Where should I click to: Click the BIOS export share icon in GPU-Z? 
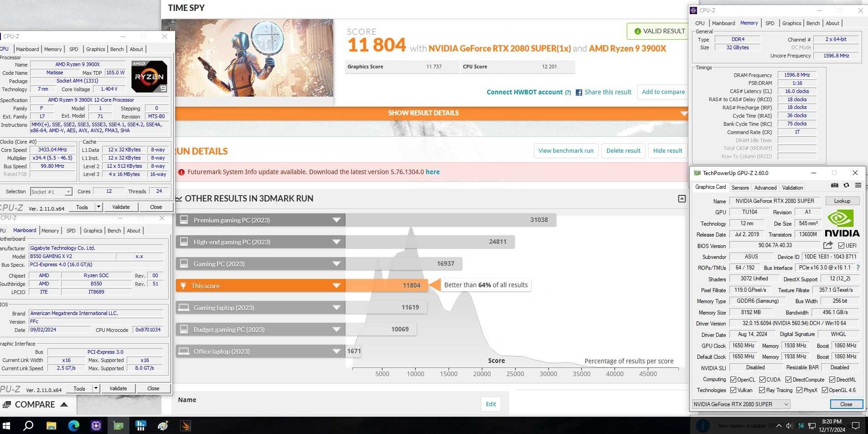(828, 245)
